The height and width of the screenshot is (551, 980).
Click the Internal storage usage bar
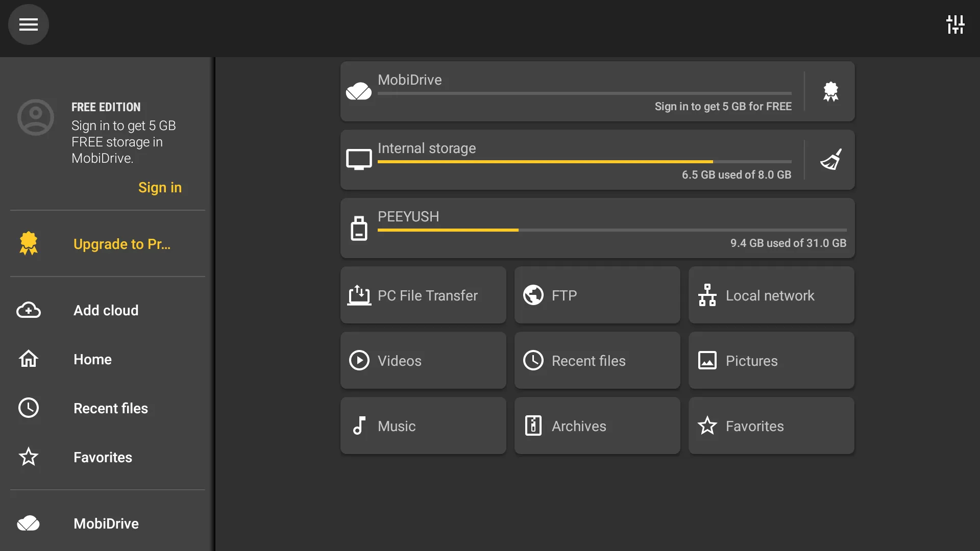(x=584, y=162)
